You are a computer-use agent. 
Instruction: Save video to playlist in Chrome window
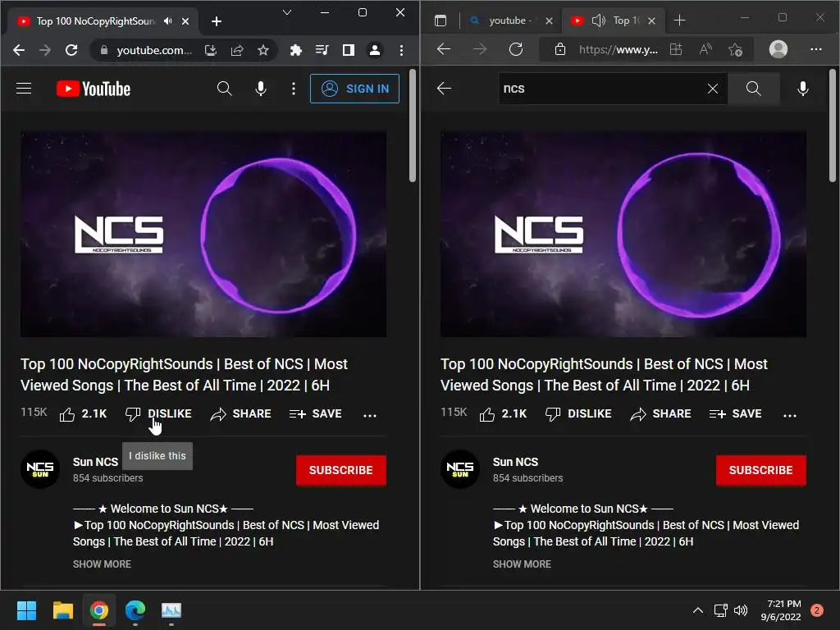pyautogui.click(x=316, y=414)
